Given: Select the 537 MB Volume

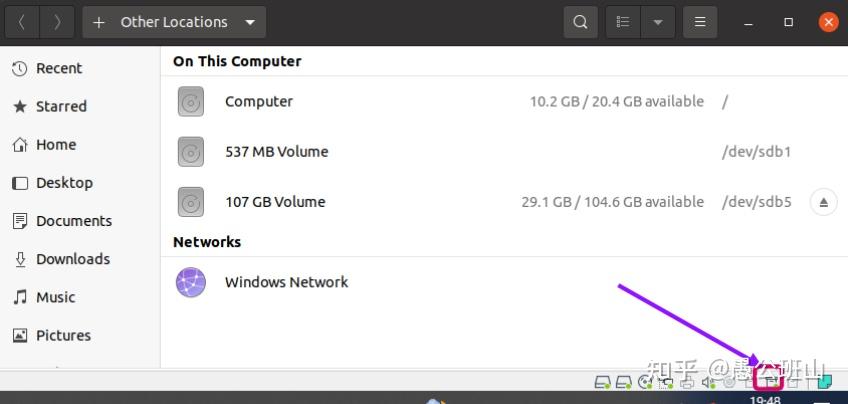Looking at the screenshot, I should tap(276, 151).
